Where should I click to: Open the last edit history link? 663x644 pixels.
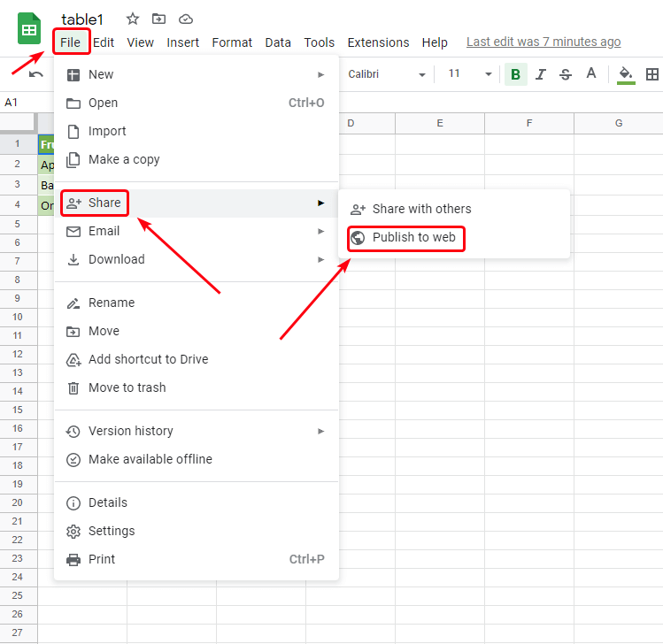(543, 42)
